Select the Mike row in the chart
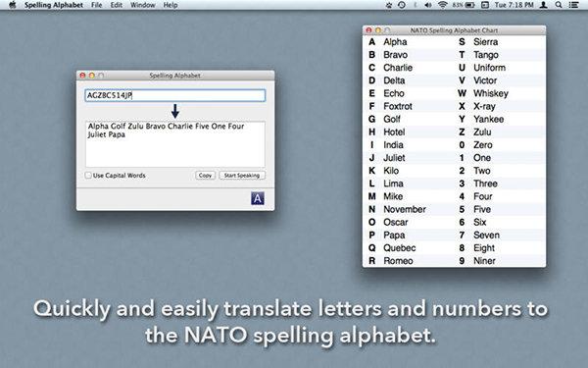 409,196
